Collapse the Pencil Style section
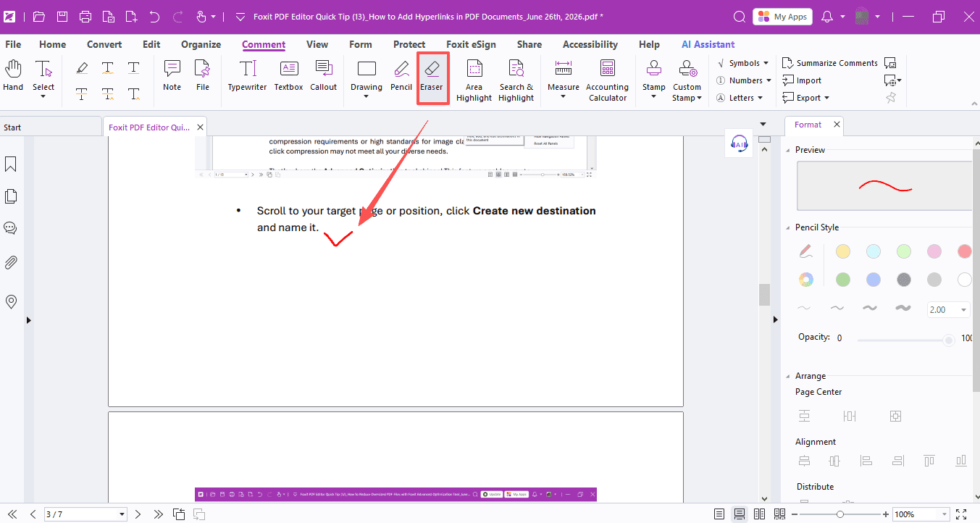 (788, 227)
